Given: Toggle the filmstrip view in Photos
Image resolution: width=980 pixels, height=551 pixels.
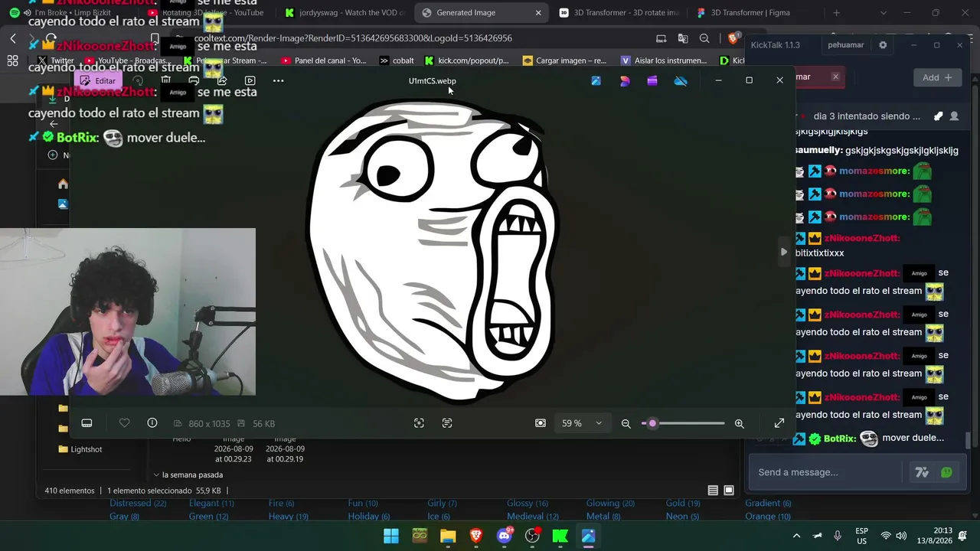Looking at the screenshot, I should pyautogui.click(x=87, y=423).
